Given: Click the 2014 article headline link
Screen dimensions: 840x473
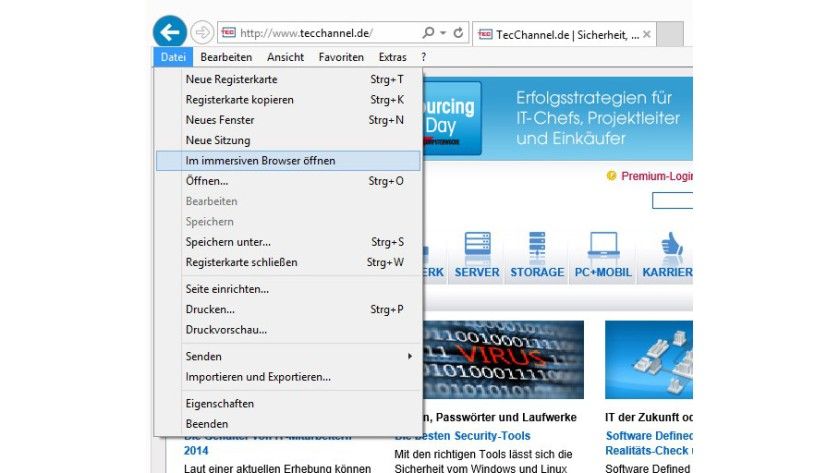Looking at the screenshot, I should 196,451.
